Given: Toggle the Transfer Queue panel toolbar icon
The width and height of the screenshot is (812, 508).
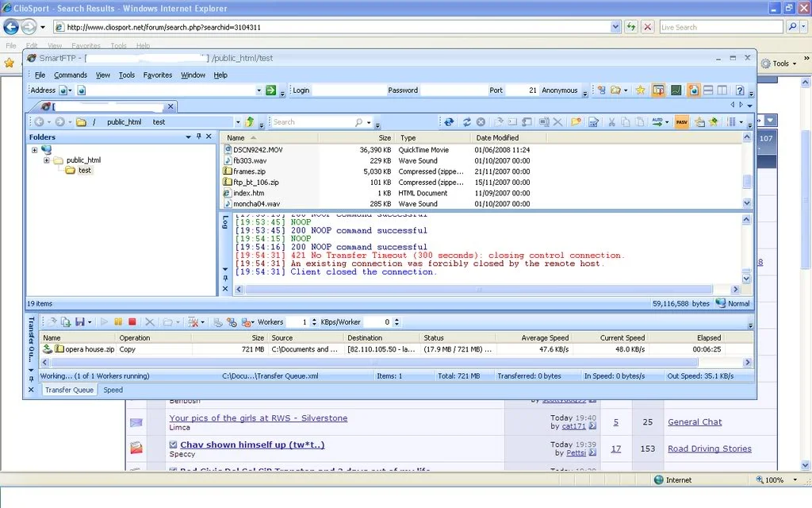Looking at the screenshot, I should click(658, 90).
